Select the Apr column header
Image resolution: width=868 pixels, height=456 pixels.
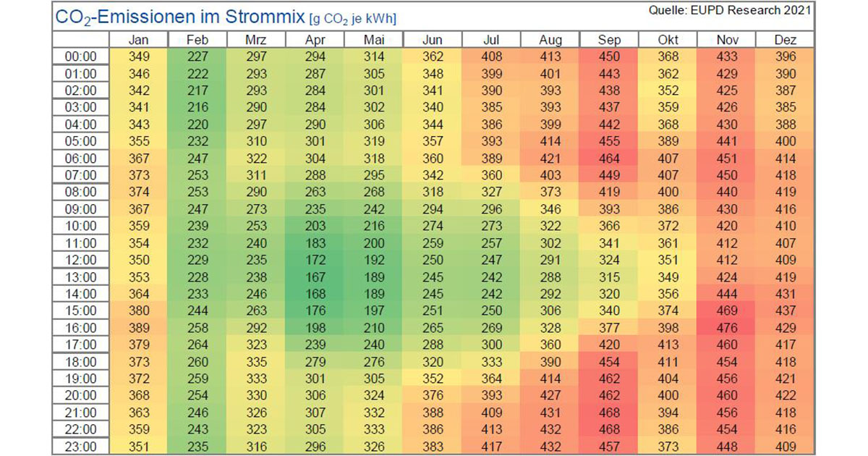(x=315, y=40)
